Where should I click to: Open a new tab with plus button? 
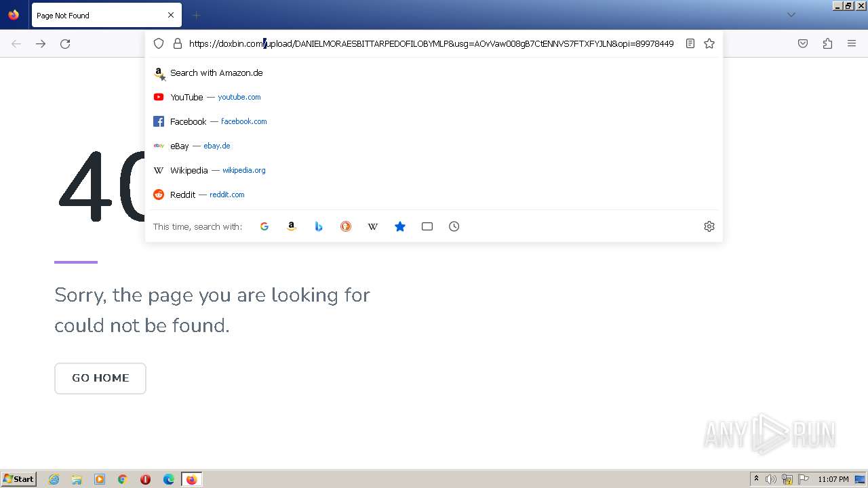(x=196, y=15)
